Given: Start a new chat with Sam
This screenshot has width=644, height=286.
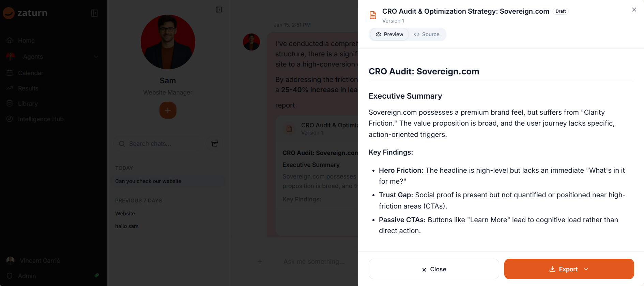Looking at the screenshot, I should point(168,111).
